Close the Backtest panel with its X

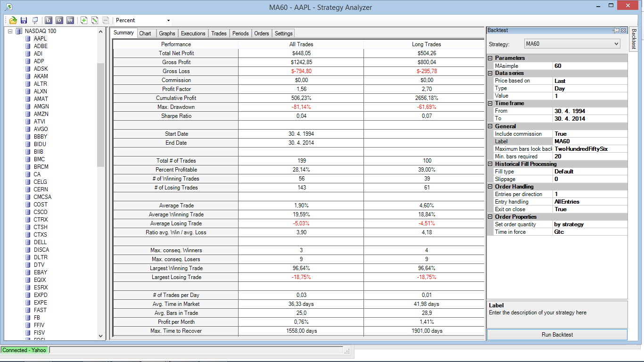[623, 30]
